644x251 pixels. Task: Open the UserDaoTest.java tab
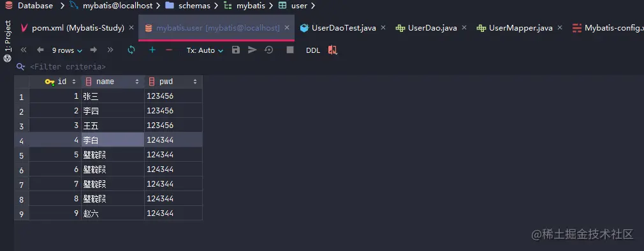(344, 28)
